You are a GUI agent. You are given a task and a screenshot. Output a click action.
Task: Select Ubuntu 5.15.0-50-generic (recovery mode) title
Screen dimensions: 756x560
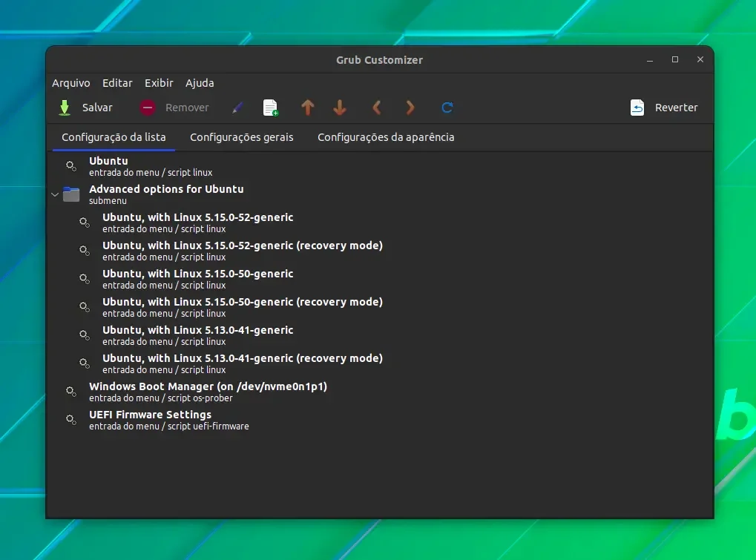click(x=243, y=302)
